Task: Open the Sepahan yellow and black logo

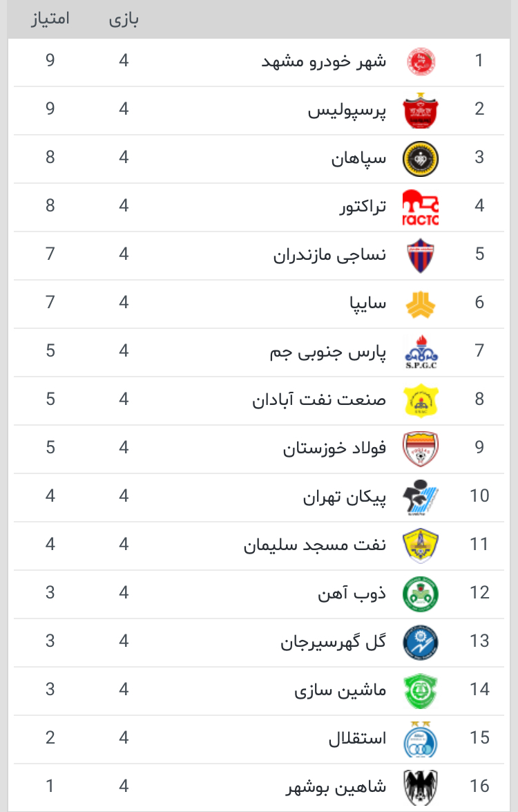Action: (420, 158)
